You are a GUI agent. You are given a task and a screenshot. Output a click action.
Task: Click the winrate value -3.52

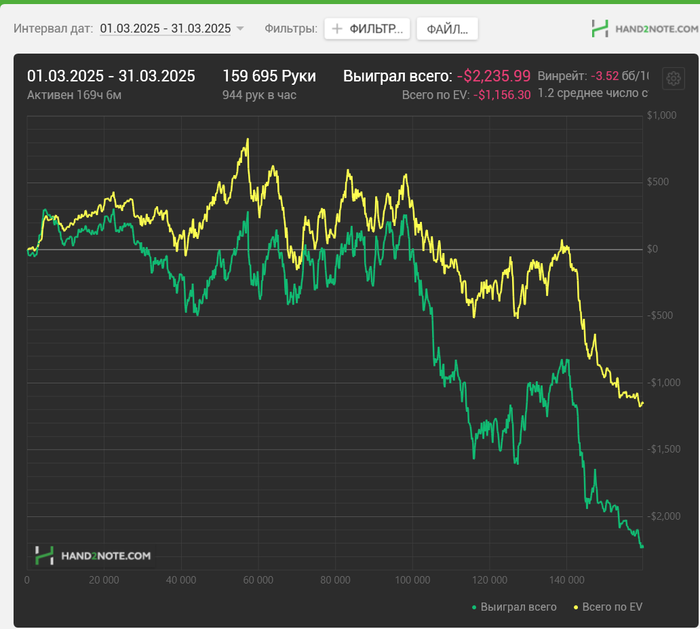click(x=605, y=76)
